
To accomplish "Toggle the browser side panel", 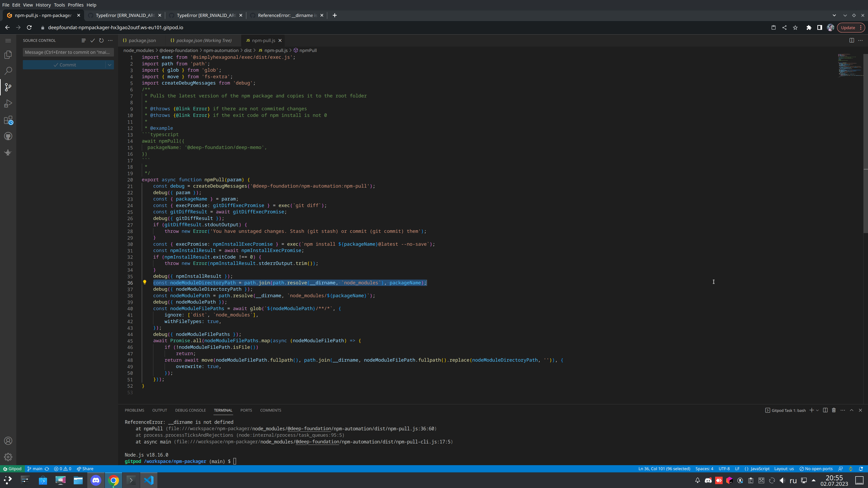I will tap(820, 28).
